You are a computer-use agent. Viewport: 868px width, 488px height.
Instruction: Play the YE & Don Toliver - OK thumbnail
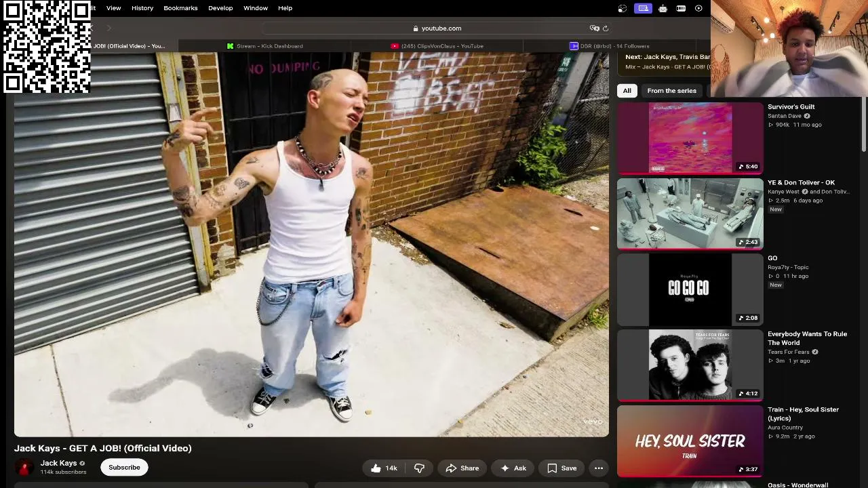point(690,214)
